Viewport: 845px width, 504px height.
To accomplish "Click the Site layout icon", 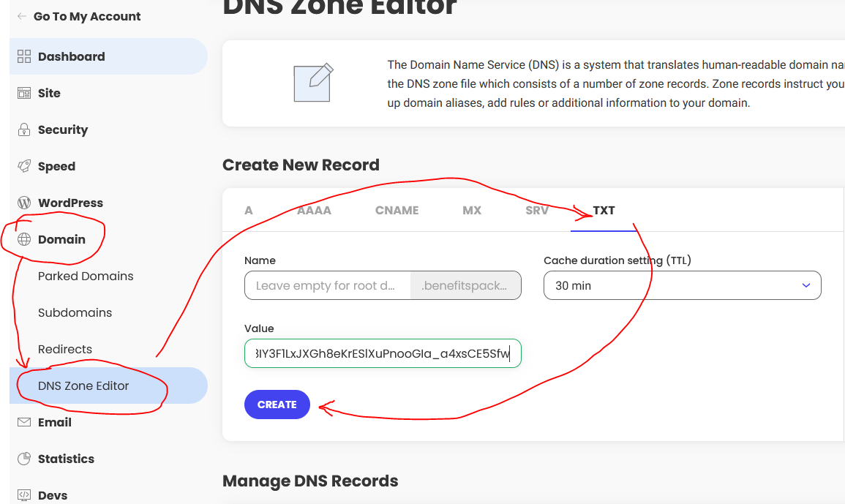I will (x=24, y=93).
